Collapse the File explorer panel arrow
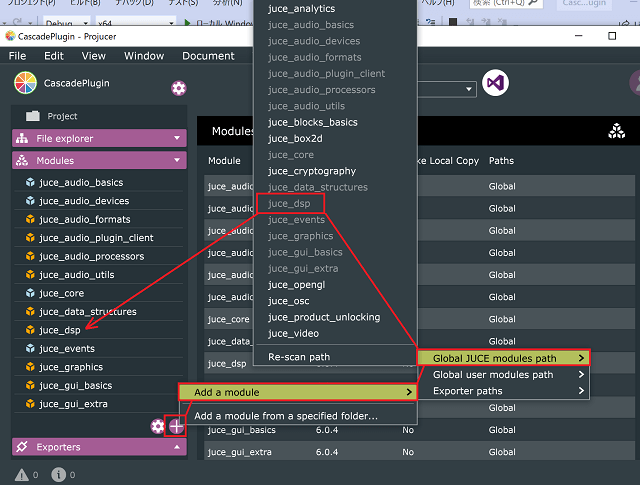640x485 pixels. pos(177,138)
